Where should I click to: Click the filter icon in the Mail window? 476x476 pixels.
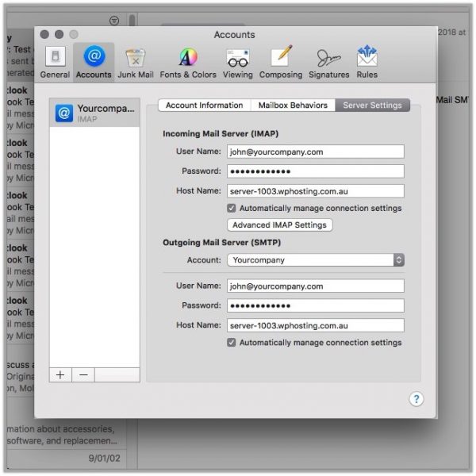click(114, 21)
